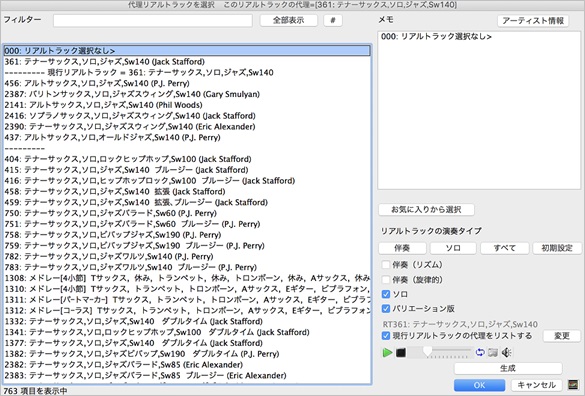
Task: Toggle 伴奏（リズム）checkbox
Action: pos(386,265)
